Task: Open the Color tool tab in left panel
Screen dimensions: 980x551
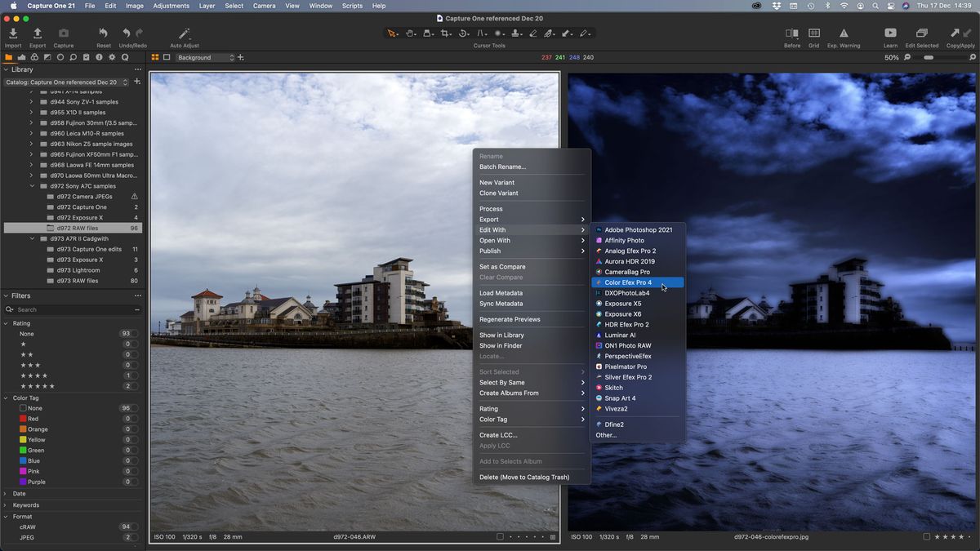Action: click(x=34, y=57)
